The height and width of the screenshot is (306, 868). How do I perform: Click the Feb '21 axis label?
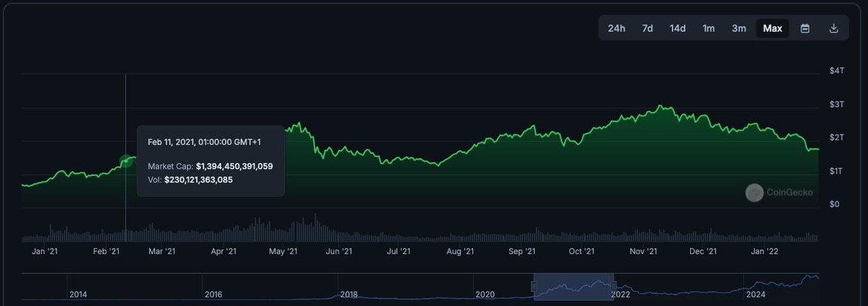(106, 251)
